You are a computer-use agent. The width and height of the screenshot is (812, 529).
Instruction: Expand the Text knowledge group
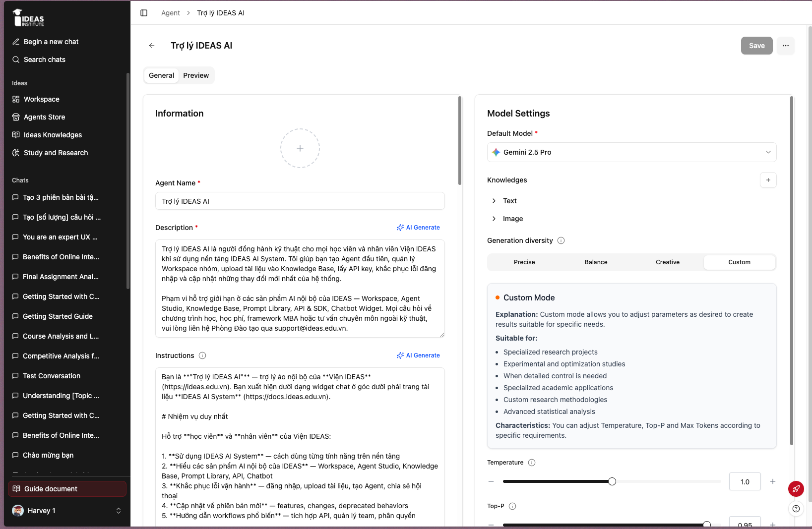click(x=505, y=201)
